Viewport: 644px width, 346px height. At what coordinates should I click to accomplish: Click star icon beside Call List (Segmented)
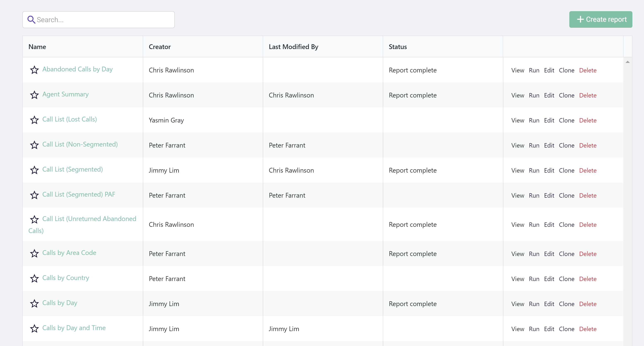pyautogui.click(x=34, y=170)
